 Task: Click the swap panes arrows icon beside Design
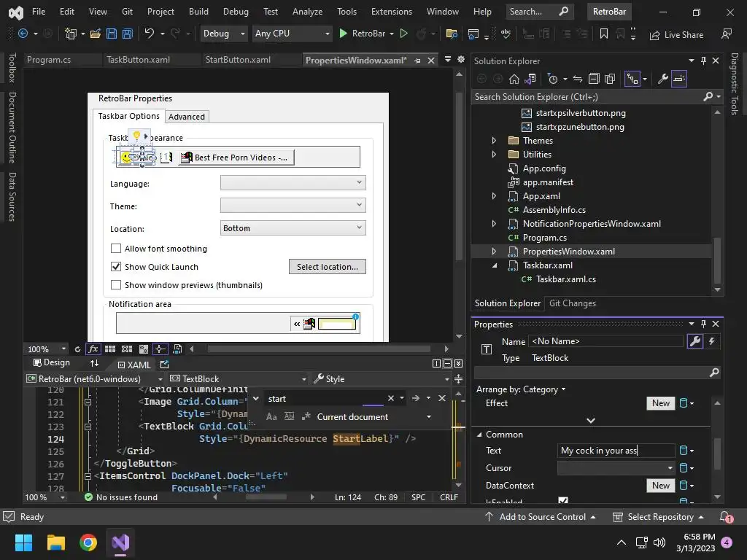coord(94,363)
